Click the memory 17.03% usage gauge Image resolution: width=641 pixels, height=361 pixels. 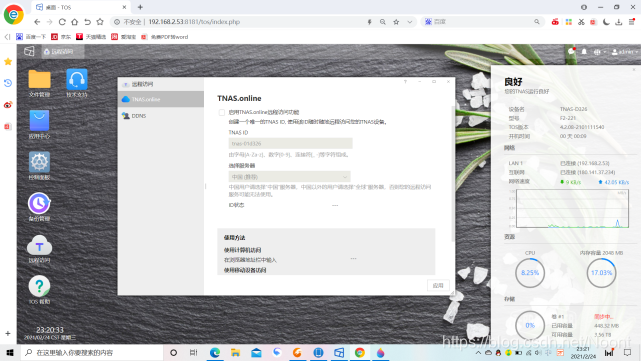(601, 273)
